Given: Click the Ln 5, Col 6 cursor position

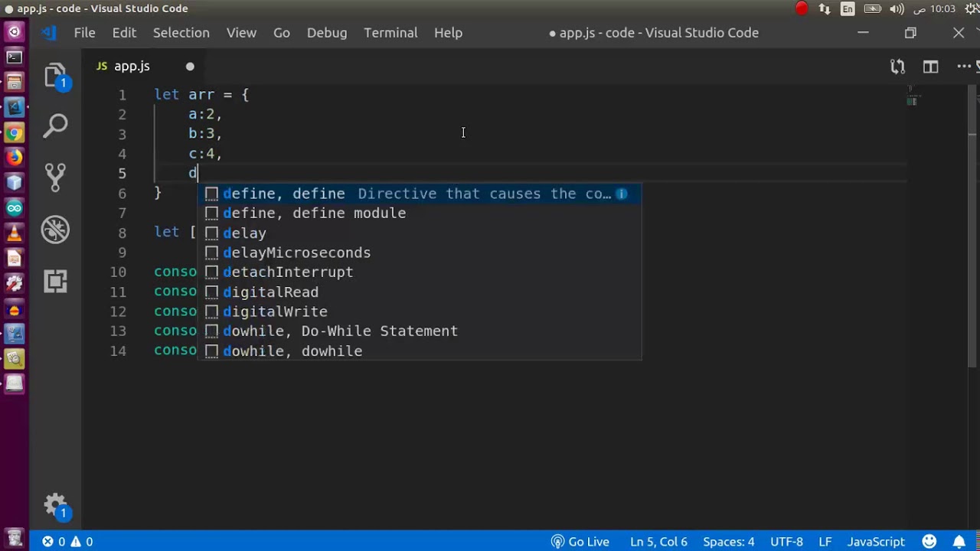Looking at the screenshot, I should [658, 542].
